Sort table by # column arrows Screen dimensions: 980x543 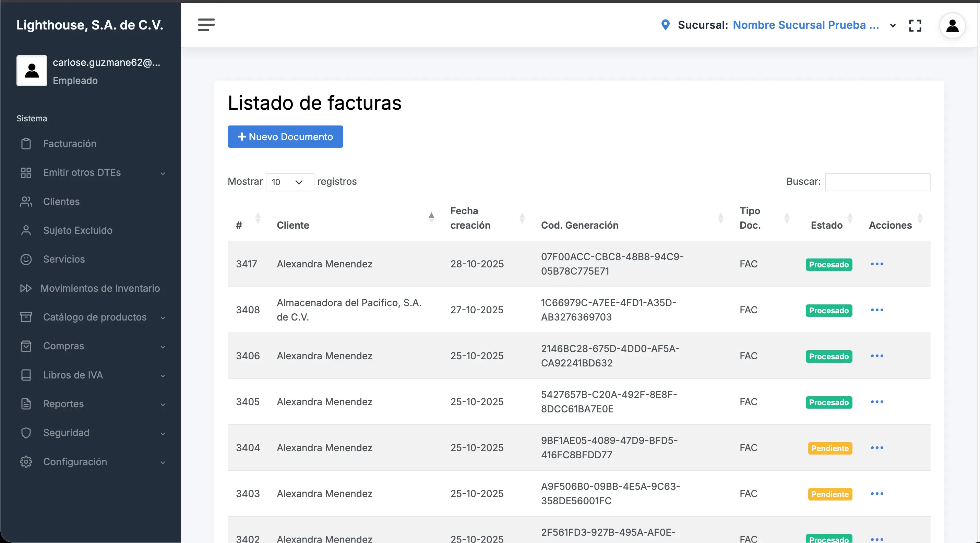pos(258,218)
